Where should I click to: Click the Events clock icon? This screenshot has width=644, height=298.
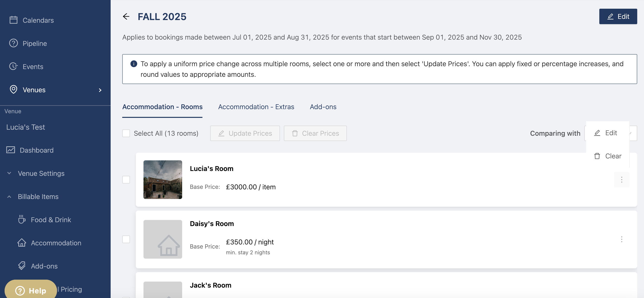tap(14, 66)
